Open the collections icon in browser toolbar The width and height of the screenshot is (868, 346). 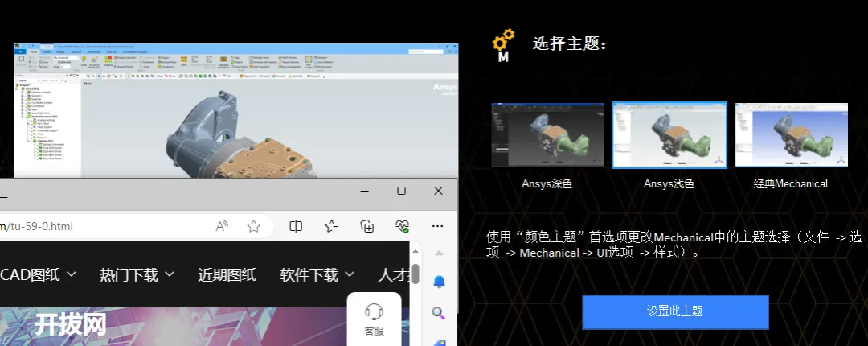[x=367, y=226]
